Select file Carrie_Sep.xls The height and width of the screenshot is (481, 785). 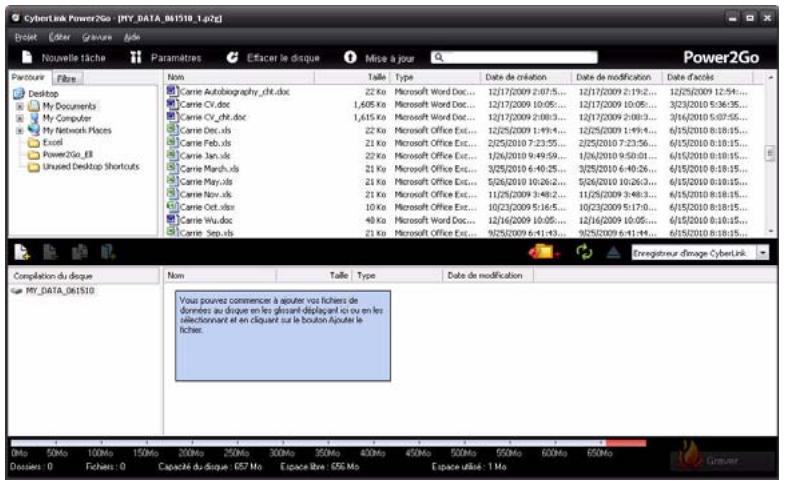coord(206,233)
